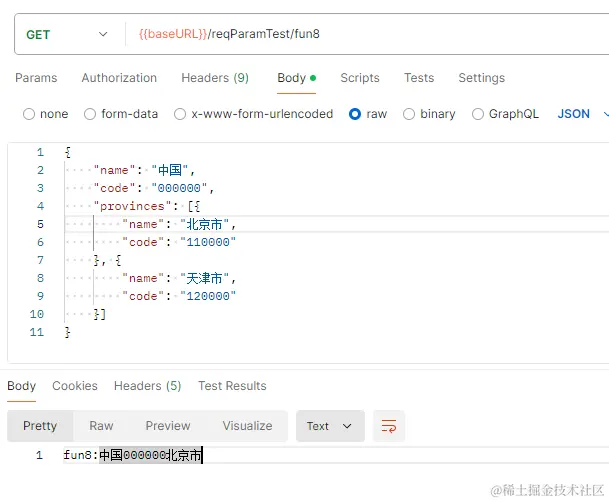Switch to the Params tab
The width and height of the screenshot is (609, 502).
click(x=36, y=78)
